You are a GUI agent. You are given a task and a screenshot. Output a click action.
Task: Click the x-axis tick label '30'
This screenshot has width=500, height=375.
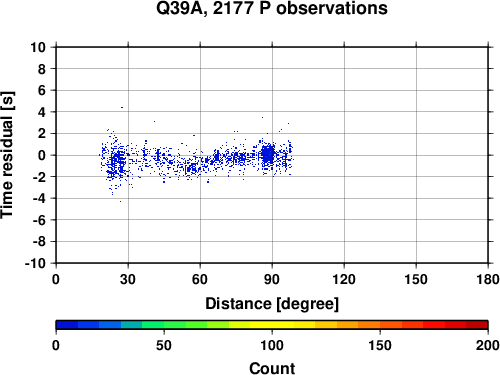click(128, 279)
